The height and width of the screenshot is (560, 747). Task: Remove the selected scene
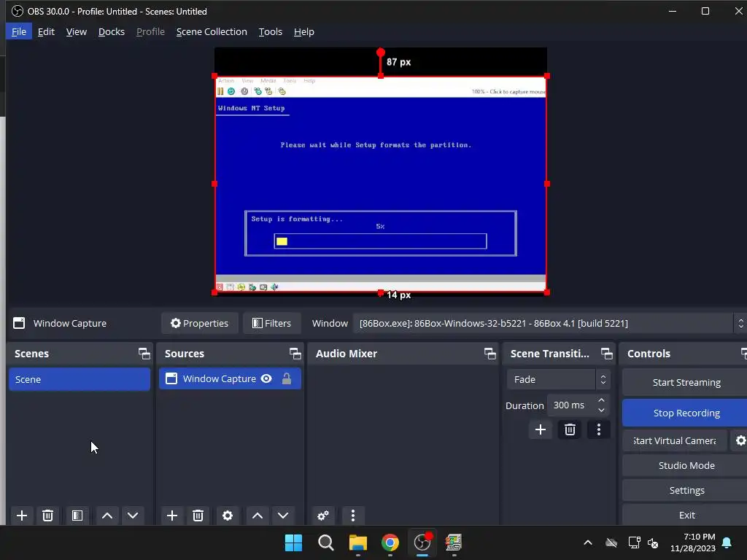(47, 516)
